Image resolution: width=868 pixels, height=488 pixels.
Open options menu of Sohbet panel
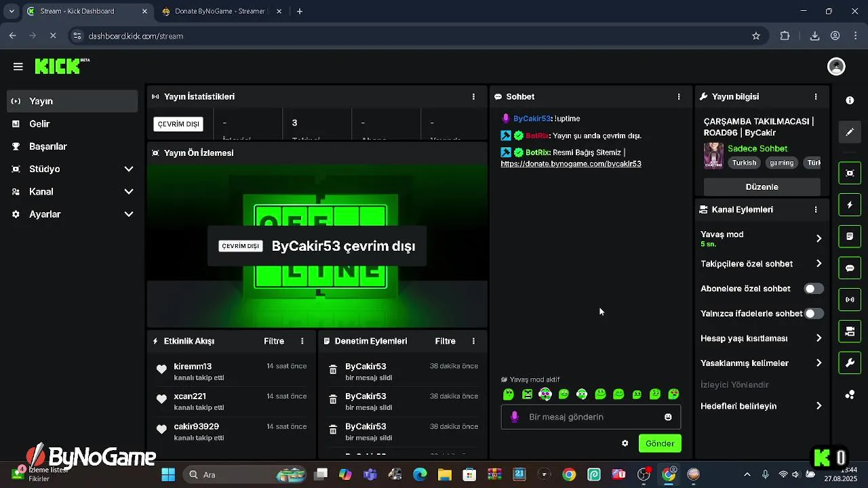click(x=679, y=97)
